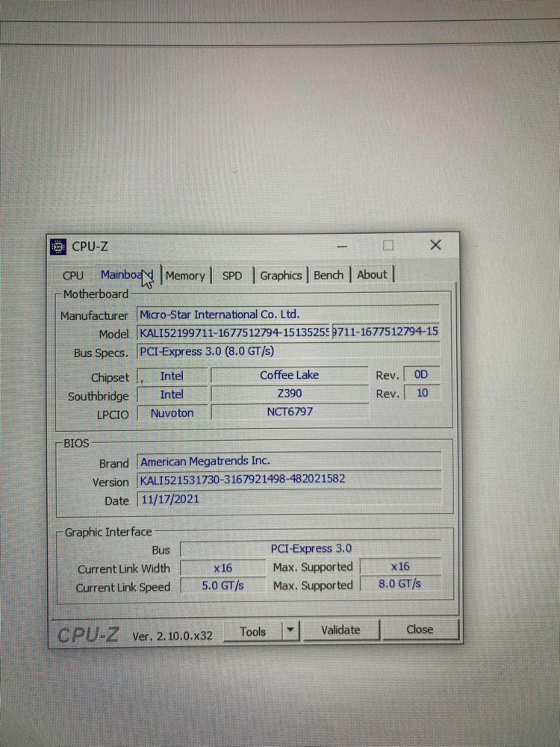Open the Graphics tab
The image size is (560, 747).
tap(281, 276)
